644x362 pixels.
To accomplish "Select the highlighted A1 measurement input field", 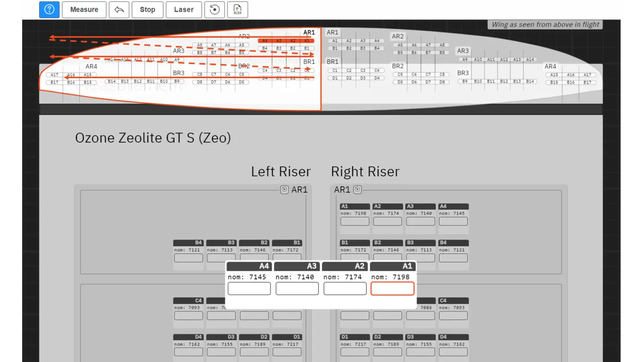I will (392, 289).
